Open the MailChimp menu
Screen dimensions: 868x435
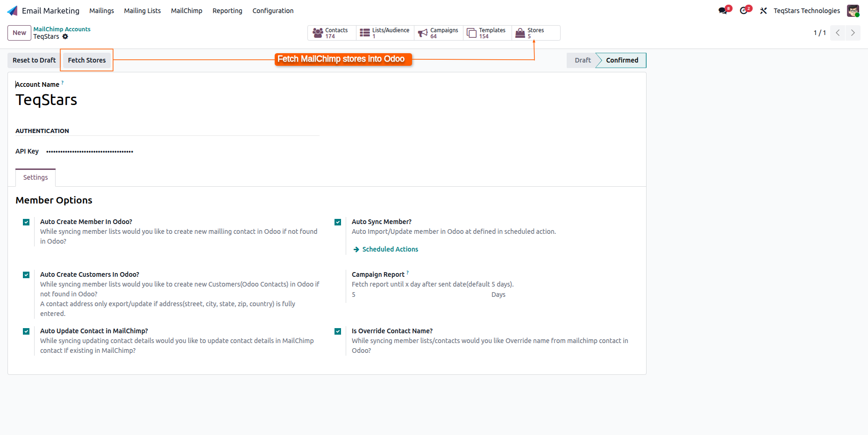(186, 11)
